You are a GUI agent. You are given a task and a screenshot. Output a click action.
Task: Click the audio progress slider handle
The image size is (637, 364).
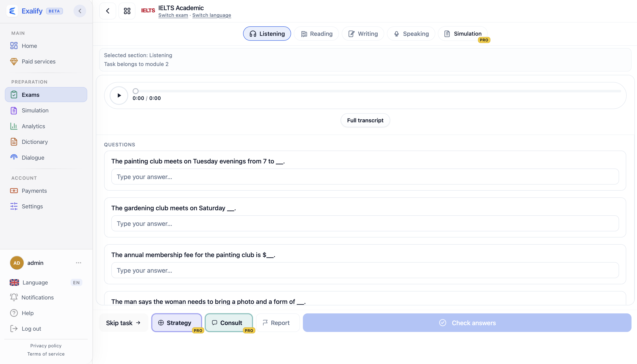point(135,91)
